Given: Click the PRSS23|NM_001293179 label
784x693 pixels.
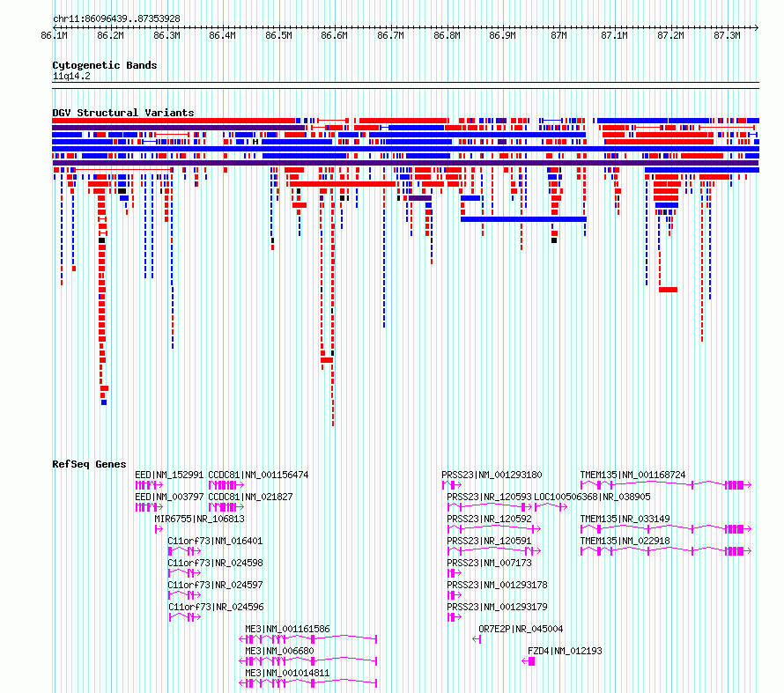Looking at the screenshot, I should [497, 607].
